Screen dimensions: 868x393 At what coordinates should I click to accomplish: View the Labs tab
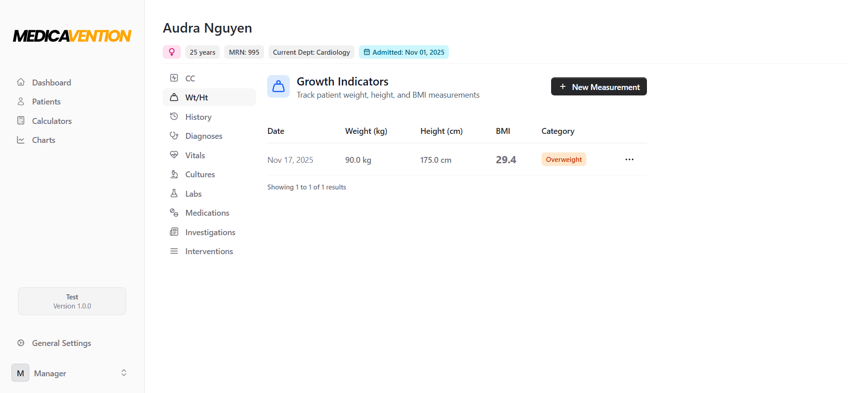tap(209, 194)
